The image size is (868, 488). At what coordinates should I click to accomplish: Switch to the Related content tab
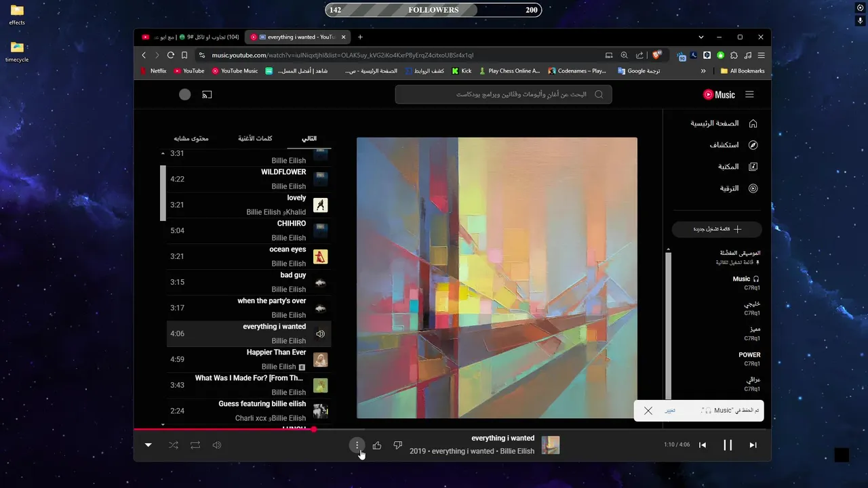(191, 138)
